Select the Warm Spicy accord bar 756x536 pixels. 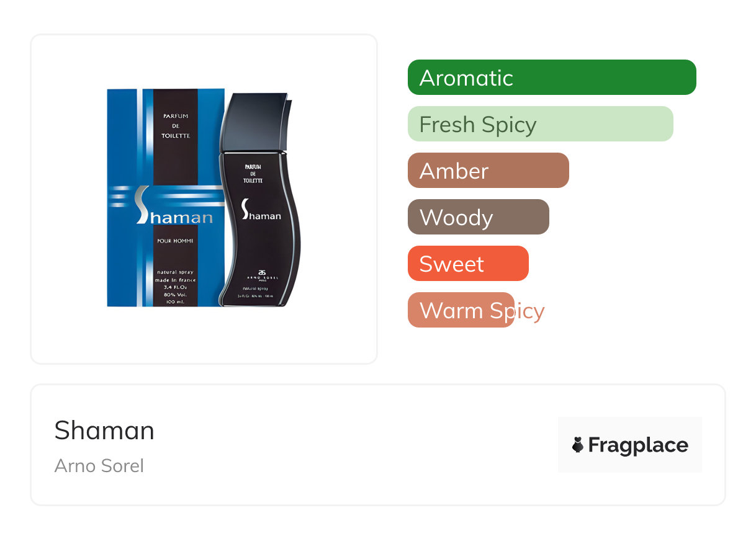point(461,310)
